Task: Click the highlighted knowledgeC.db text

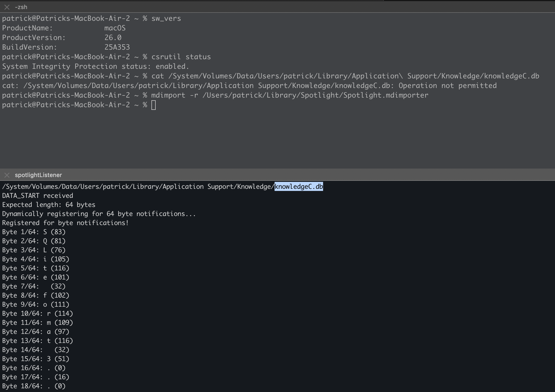Action: click(x=299, y=187)
